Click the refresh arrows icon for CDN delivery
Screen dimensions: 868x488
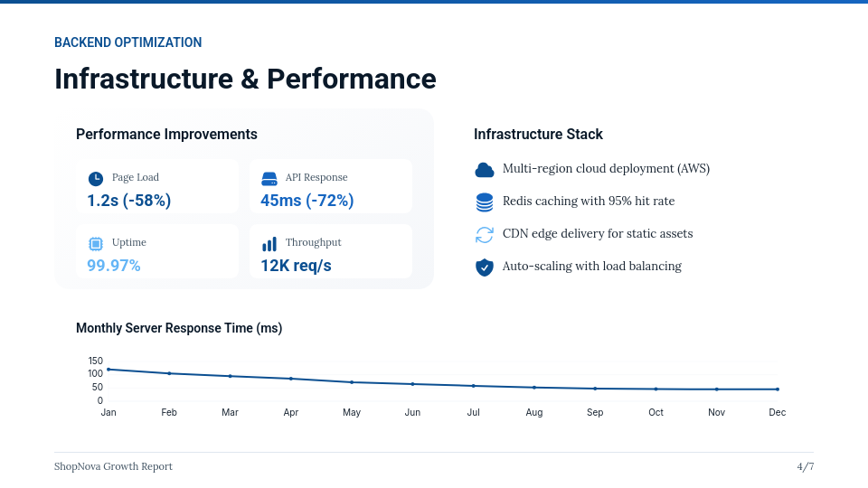(485, 234)
